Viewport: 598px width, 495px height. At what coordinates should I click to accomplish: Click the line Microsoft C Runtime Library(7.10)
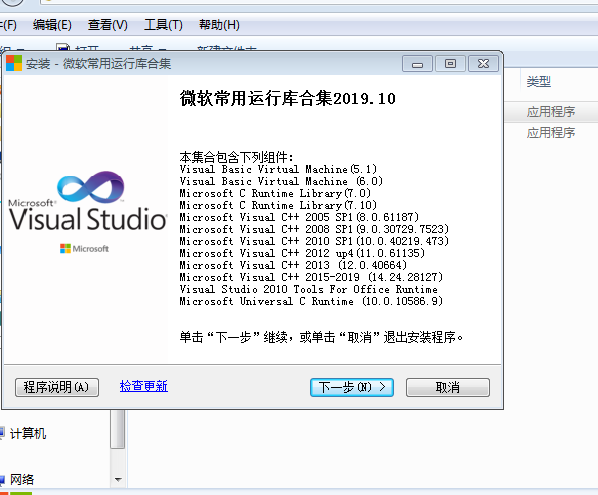pyautogui.click(x=278, y=205)
